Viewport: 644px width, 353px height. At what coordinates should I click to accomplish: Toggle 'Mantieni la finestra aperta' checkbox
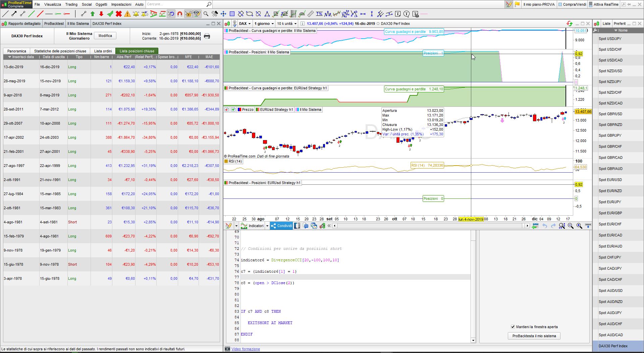point(513,327)
